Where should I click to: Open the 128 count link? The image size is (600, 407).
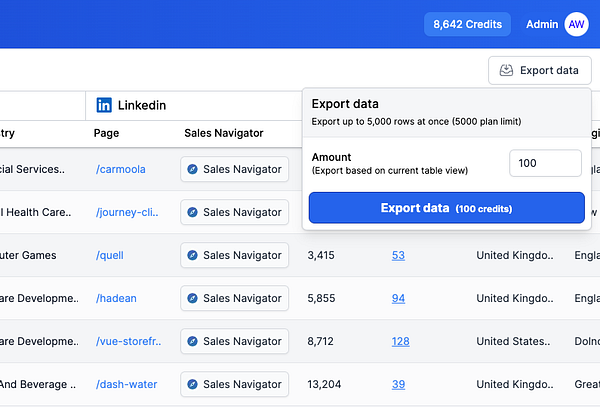[400, 341]
